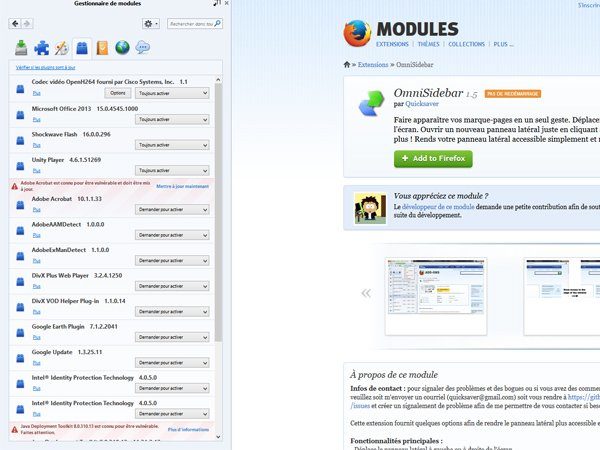Viewport: 600px width, 450px height.
Task: Click plugin brick icon for Google Update
Action: tap(20, 358)
